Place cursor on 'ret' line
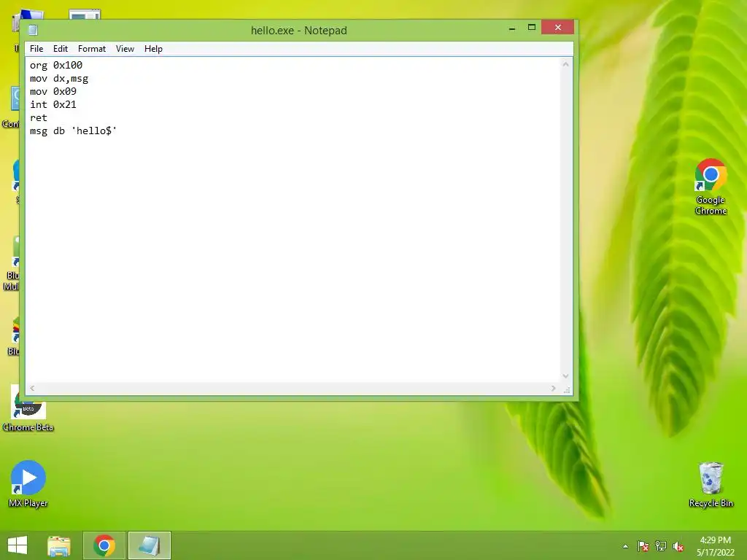 [x=39, y=117]
